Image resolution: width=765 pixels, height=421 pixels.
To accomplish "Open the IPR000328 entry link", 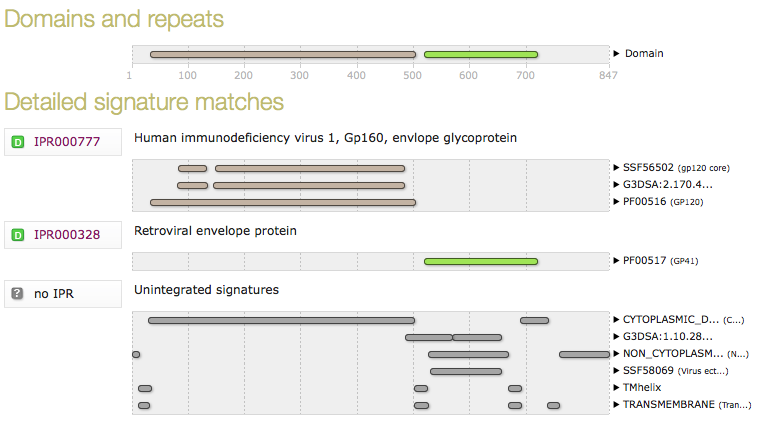I will (x=67, y=235).
